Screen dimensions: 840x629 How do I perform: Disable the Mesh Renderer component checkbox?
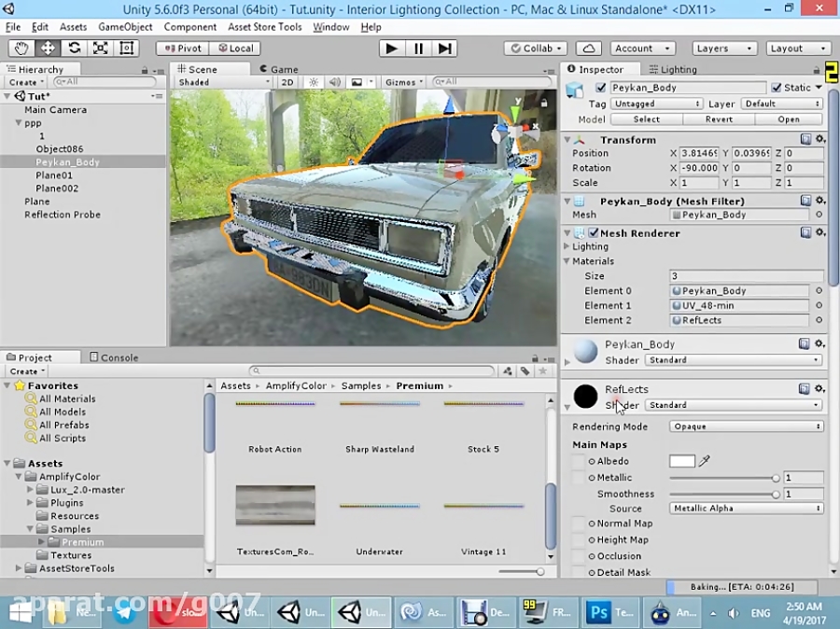592,232
